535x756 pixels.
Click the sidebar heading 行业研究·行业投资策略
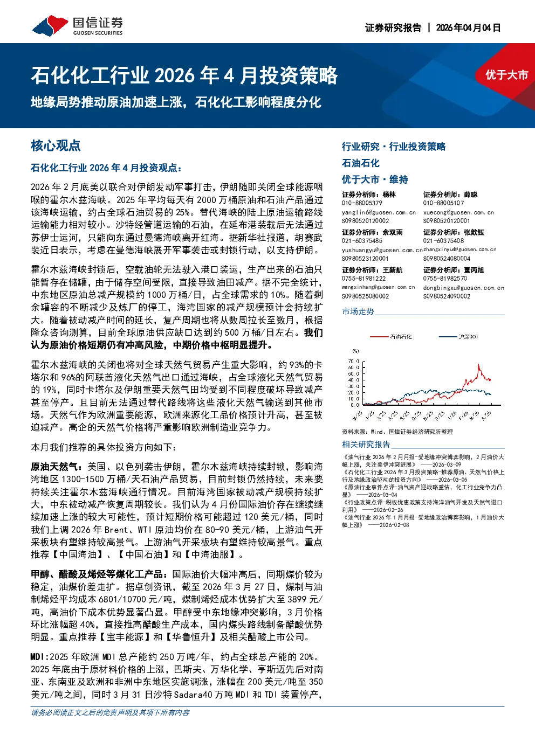click(394, 147)
